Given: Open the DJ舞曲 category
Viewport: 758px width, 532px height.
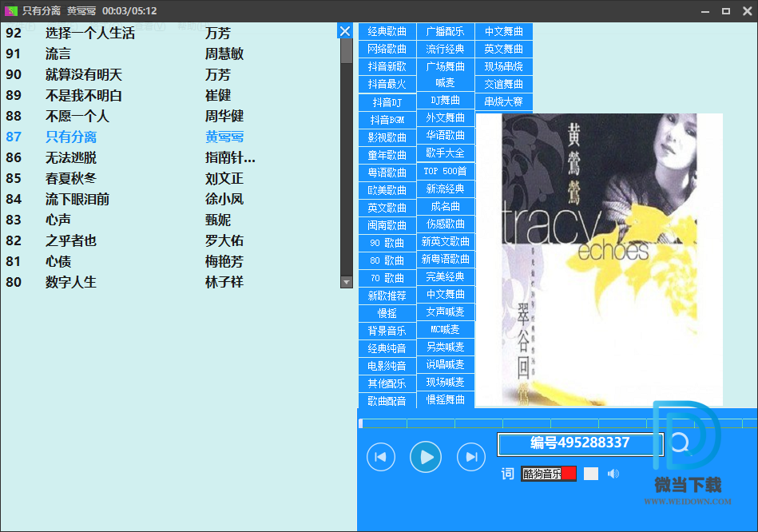Looking at the screenshot, I should [445, 100].
